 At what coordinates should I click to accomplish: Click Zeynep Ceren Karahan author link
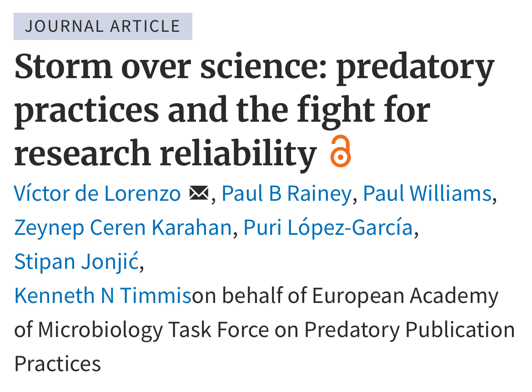pyautogui.click(x=123, y=228)
